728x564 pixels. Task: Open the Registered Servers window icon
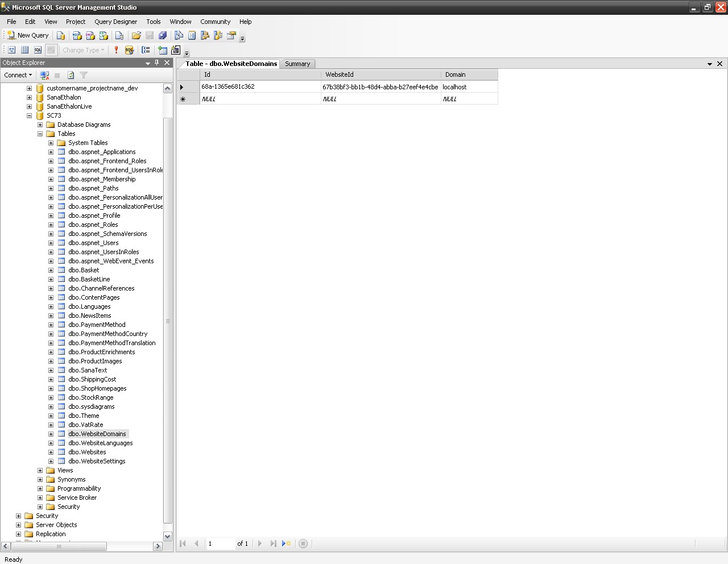(x=179, y=35)
